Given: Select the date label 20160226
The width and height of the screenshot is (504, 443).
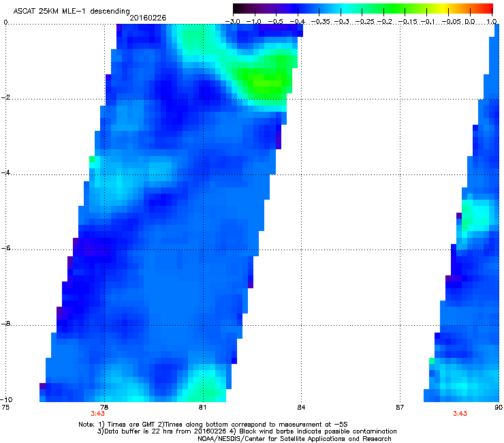Looking at the screenshot, I should [148, 18].
